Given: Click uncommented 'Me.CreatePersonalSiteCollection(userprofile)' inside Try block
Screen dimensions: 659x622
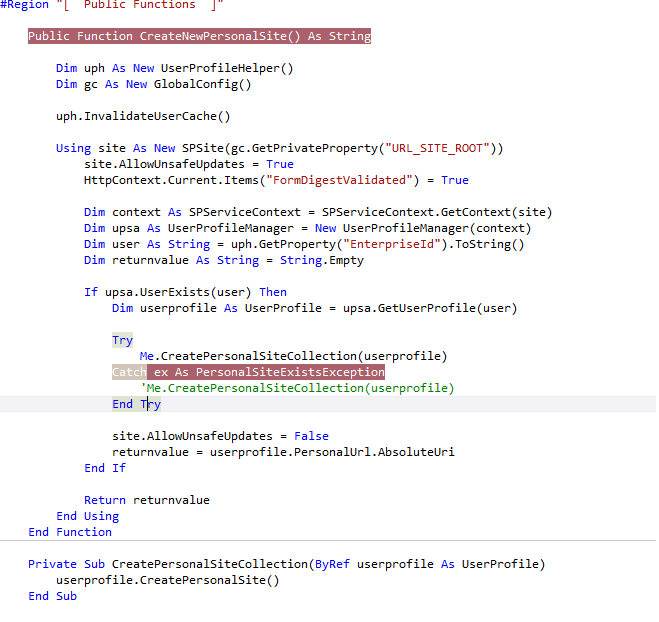Looking at the screenshot, I should (x=293, y=356).
